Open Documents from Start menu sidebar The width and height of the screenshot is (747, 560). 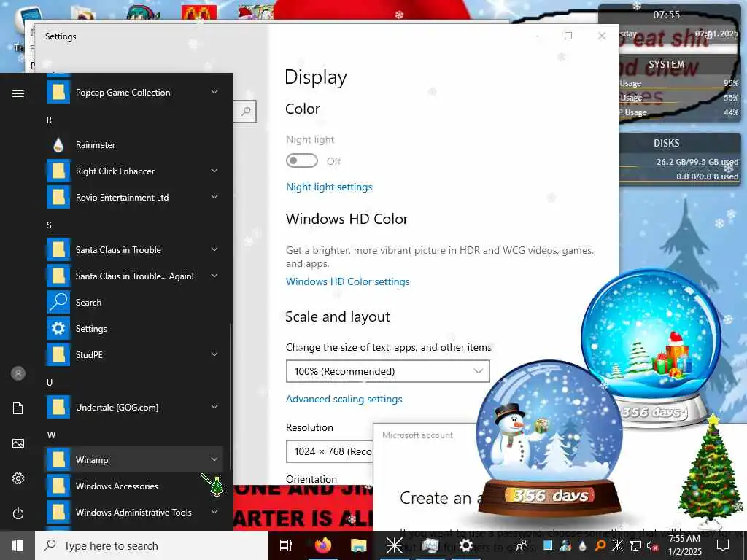click(18, 408)
